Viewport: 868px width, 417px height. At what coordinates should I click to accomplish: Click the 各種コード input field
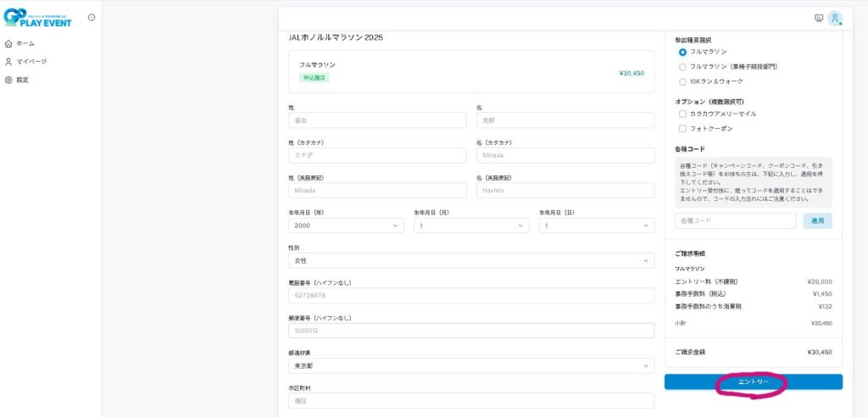(x=736, y=221)
